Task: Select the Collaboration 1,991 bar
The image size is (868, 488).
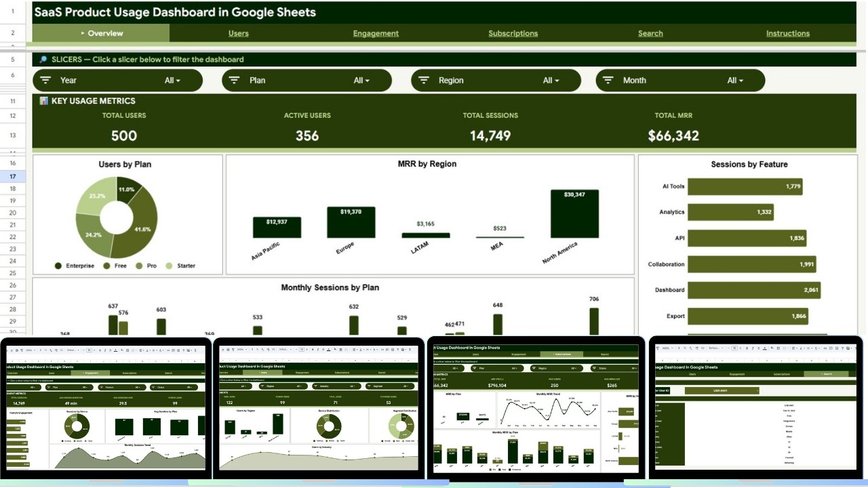Action: coord(752,264)
